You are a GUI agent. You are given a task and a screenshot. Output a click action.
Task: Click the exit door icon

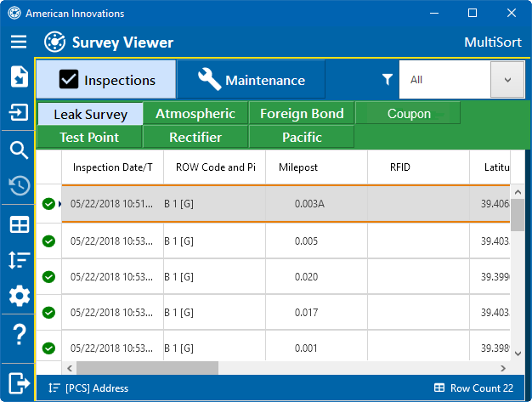(19, 383)
